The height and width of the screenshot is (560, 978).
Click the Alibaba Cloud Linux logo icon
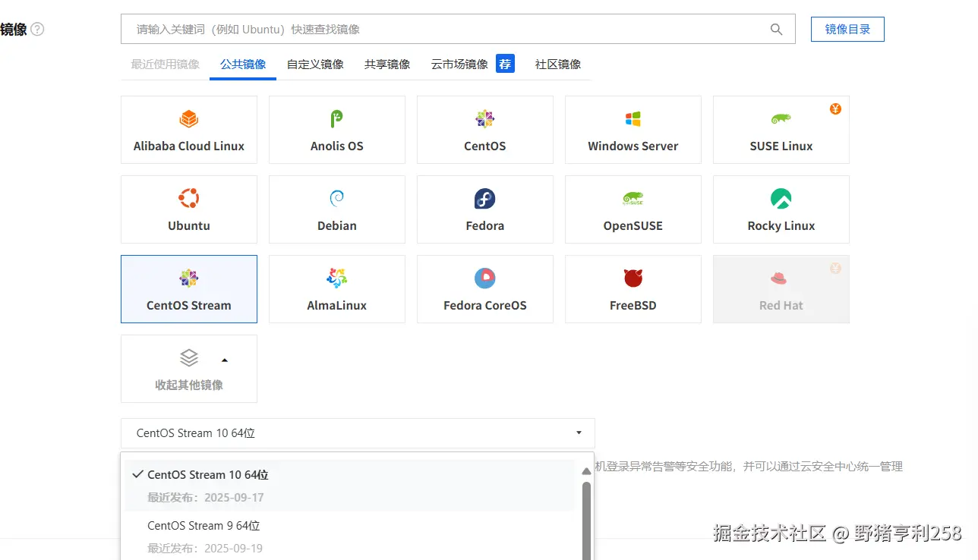(x=188, y=119)
